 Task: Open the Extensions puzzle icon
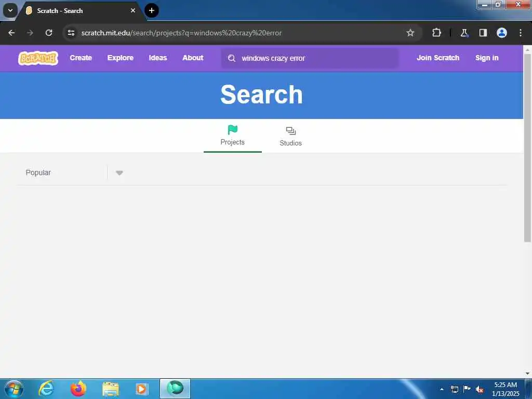pos(436,33)
